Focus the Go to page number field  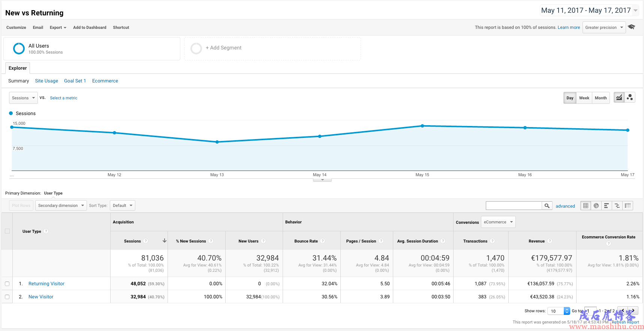pos(590,311)
